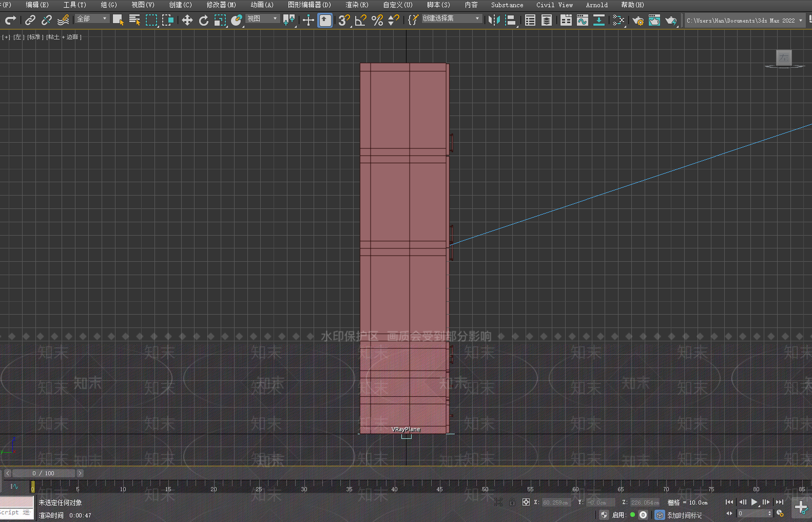The width and height of the screenshot is (812, 522).
Task: Open the project path dropdown
Action: [745, 21]
